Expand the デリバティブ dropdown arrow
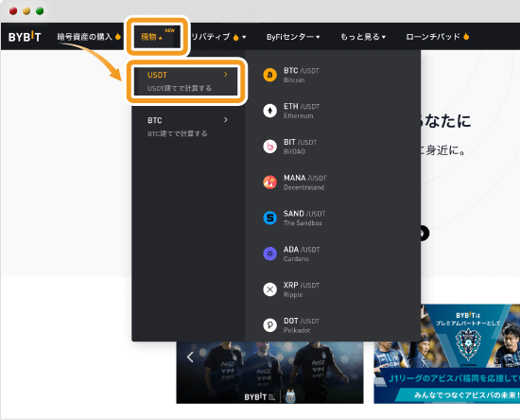This screenshot has width=520, height=420. click(x=244, y=37)
